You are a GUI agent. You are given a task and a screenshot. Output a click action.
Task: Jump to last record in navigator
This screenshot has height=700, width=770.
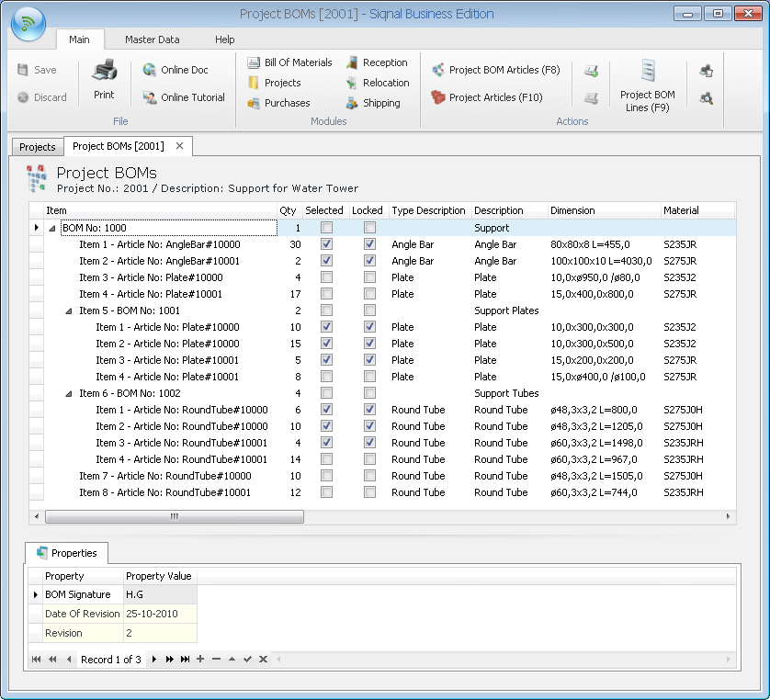(x=185, y=660)
